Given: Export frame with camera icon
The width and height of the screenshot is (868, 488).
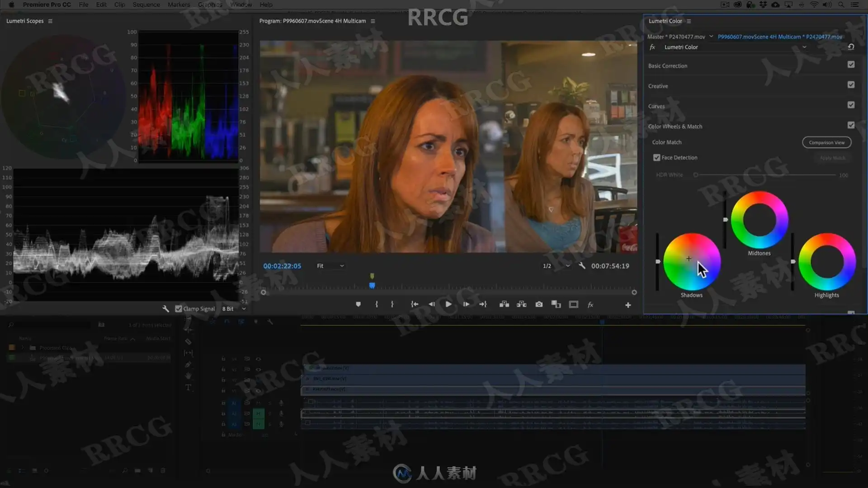Looking at the screenshot, I should click(539, 305).
